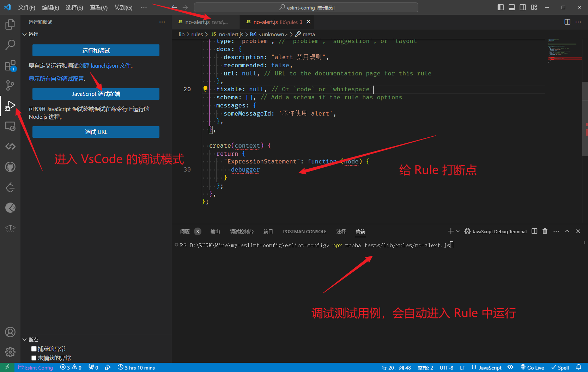Open Run and Debug view more actions
Image resolution: width=588 pixels, height=372 pixels.
pyautogui.click(x=162, y=22)
